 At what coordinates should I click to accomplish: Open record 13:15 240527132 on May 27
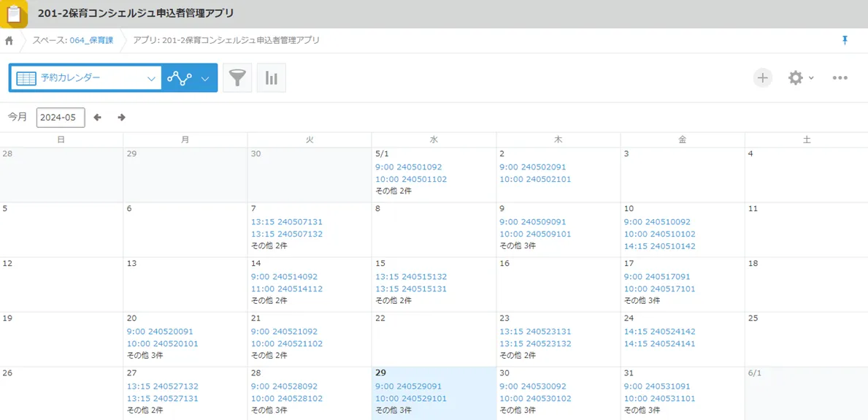162,386
